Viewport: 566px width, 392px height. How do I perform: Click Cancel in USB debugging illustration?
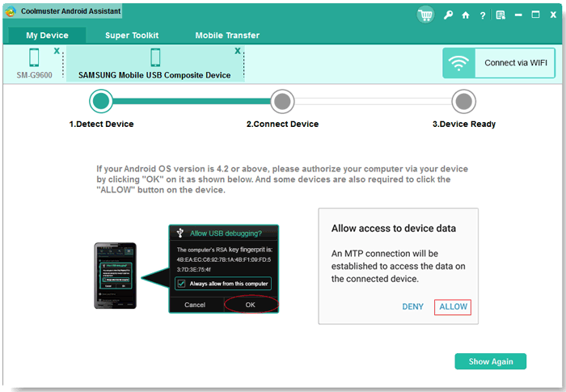point(195,305)
